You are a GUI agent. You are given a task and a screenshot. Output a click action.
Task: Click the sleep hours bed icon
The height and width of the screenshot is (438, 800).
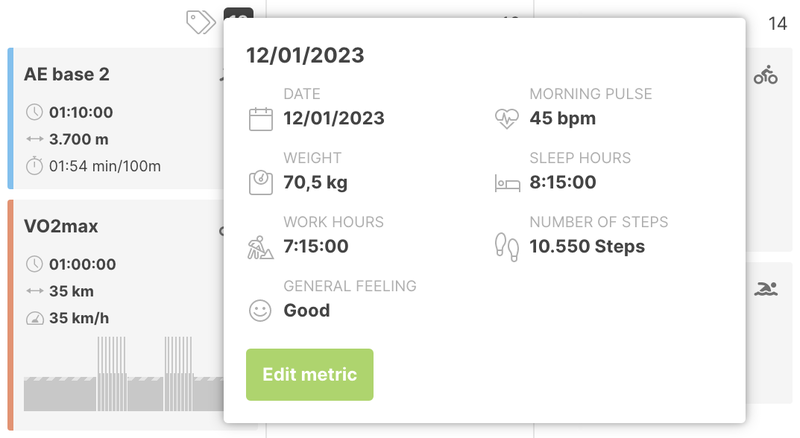pos(507,183)
